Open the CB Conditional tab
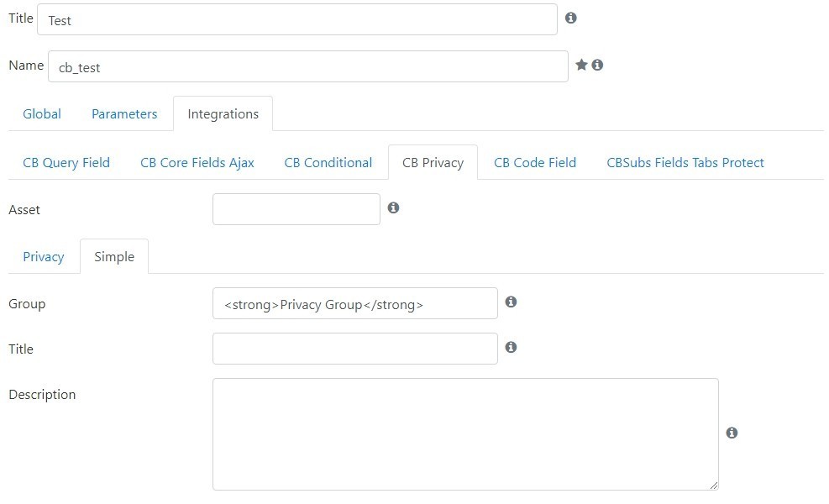The height and width of the screenshot is (504, 829). (328, 162)
